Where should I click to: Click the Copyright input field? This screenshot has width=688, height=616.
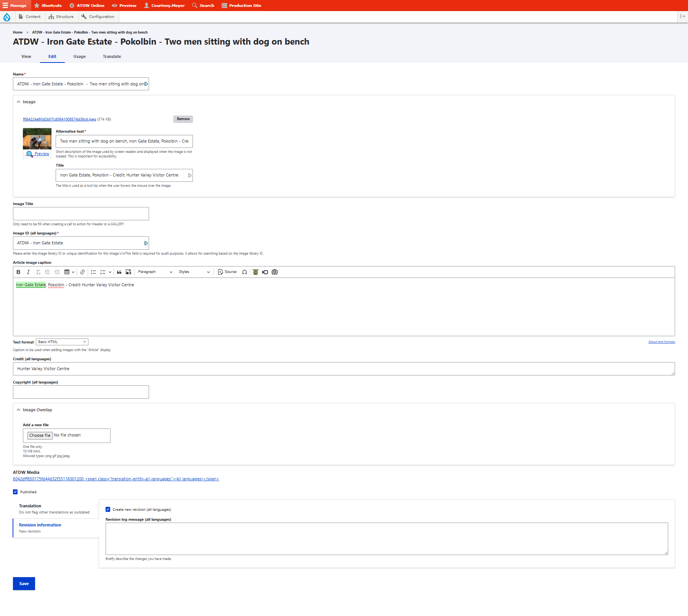81,392
